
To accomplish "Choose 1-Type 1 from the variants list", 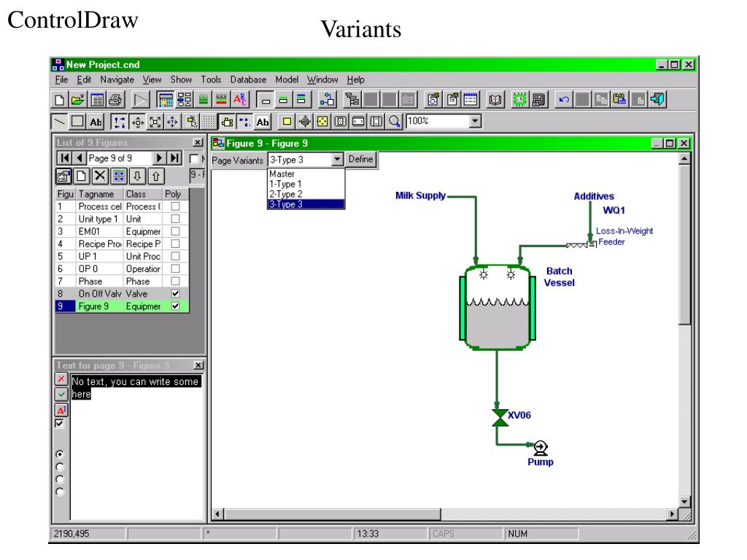I will tap(306, 184).
